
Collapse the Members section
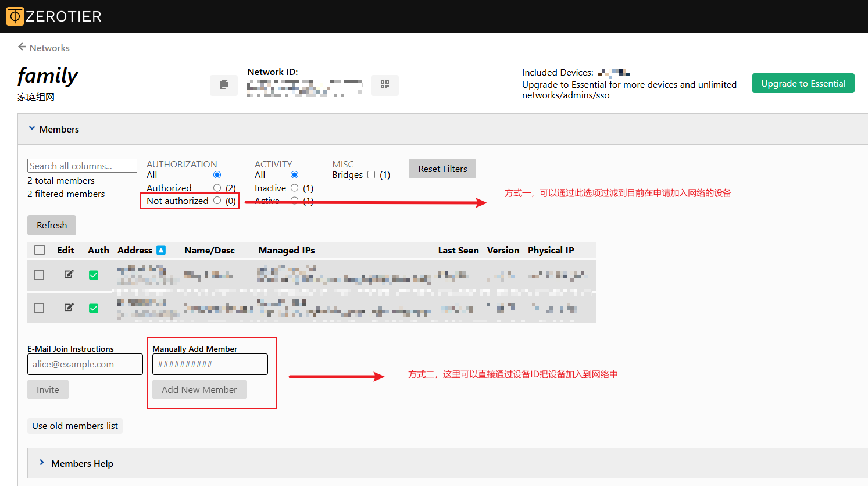click(x=32, y=128)
